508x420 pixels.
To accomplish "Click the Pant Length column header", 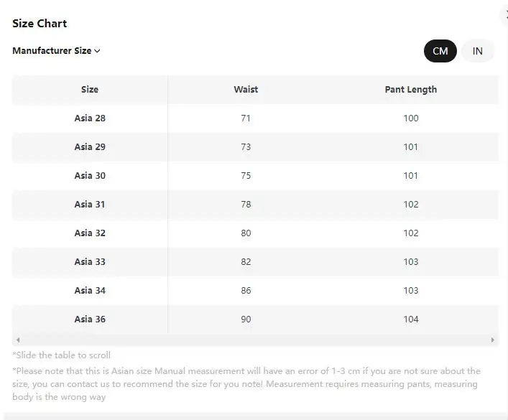I will [x=410, y=90].
